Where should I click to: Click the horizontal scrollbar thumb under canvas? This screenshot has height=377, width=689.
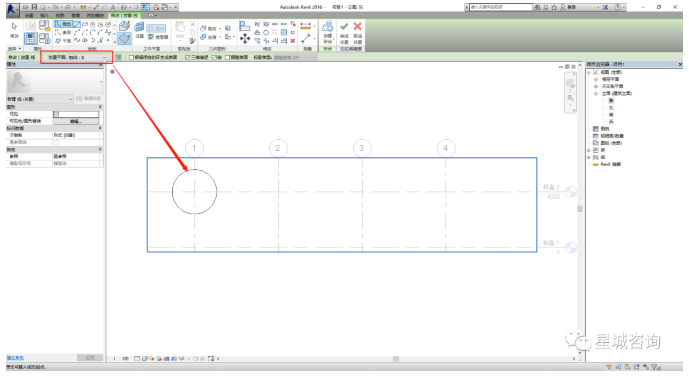point(396,359)
